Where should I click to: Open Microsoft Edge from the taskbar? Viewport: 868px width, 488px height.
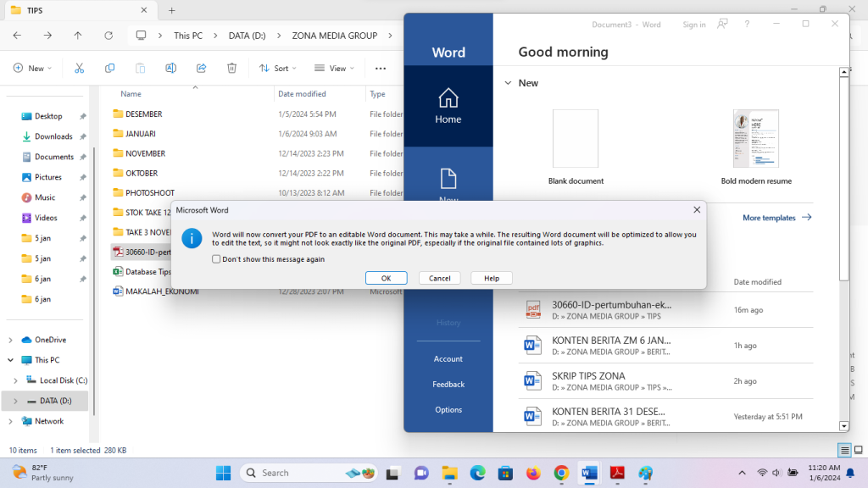pos(477,473)
